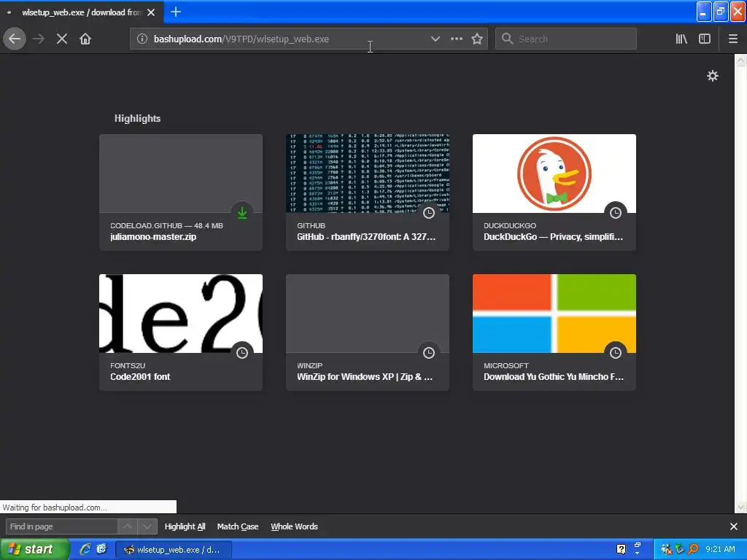
Task: Open Download Yu Gothic Yu Mincho highlight
Action: (x=554, y=332)
